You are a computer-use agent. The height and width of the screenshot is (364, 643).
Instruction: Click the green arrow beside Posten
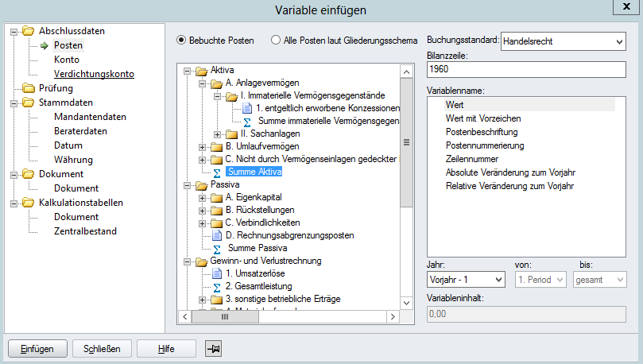tap(45, 45)
